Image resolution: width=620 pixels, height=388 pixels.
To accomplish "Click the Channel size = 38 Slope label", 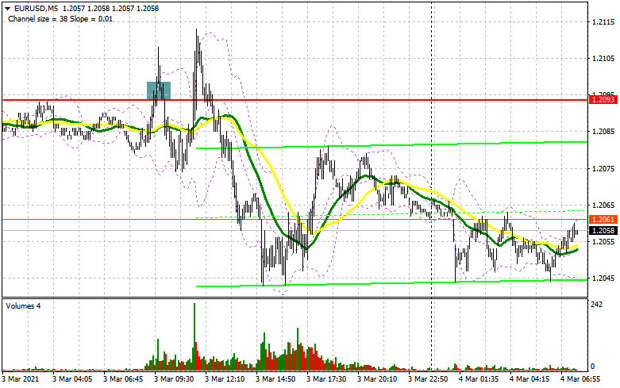I will point(60,19).
